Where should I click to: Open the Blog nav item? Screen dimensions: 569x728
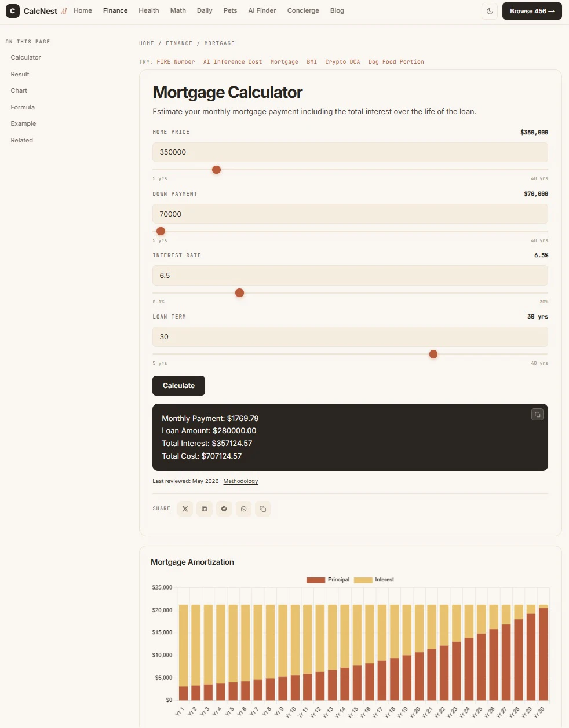tap(337, 10)
